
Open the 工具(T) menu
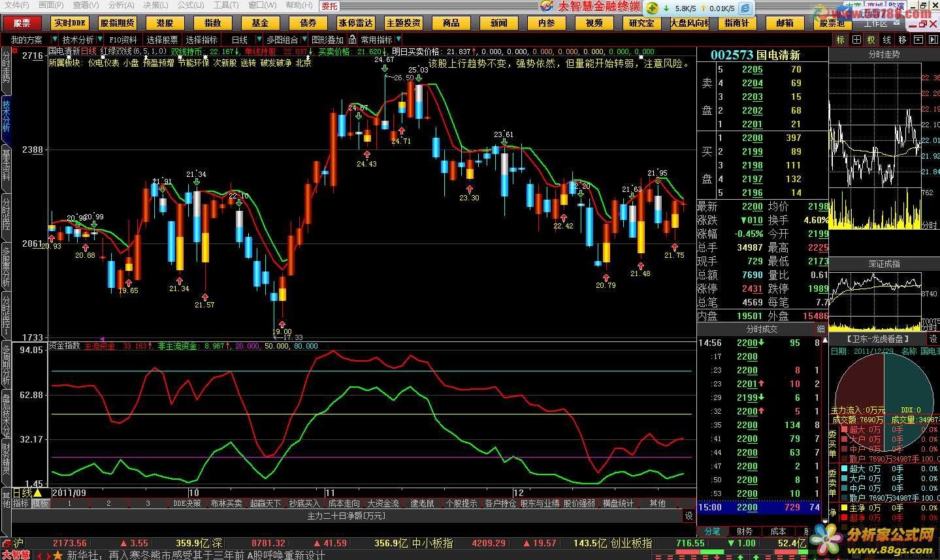point(226,5)
